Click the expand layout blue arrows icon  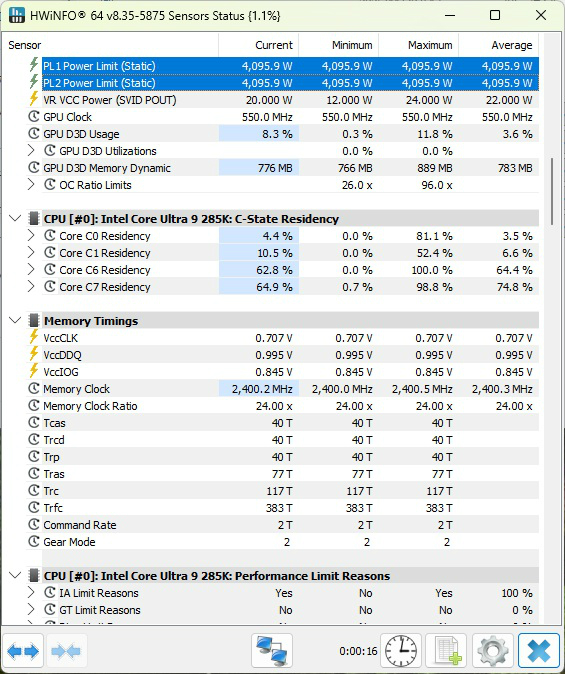point(23,651)
